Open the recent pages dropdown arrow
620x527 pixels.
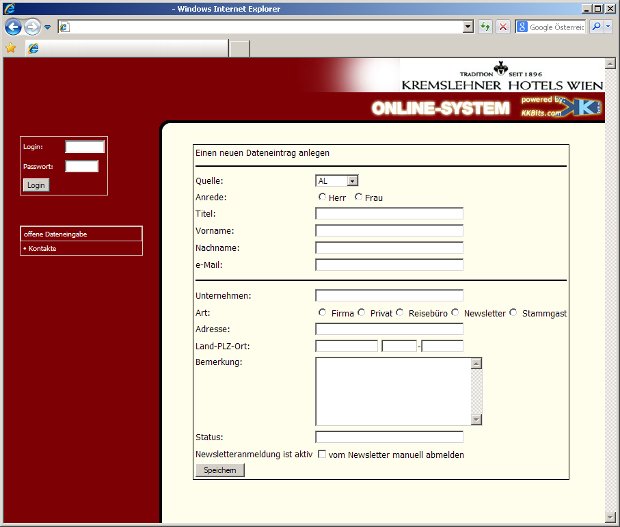coord(47,27)
